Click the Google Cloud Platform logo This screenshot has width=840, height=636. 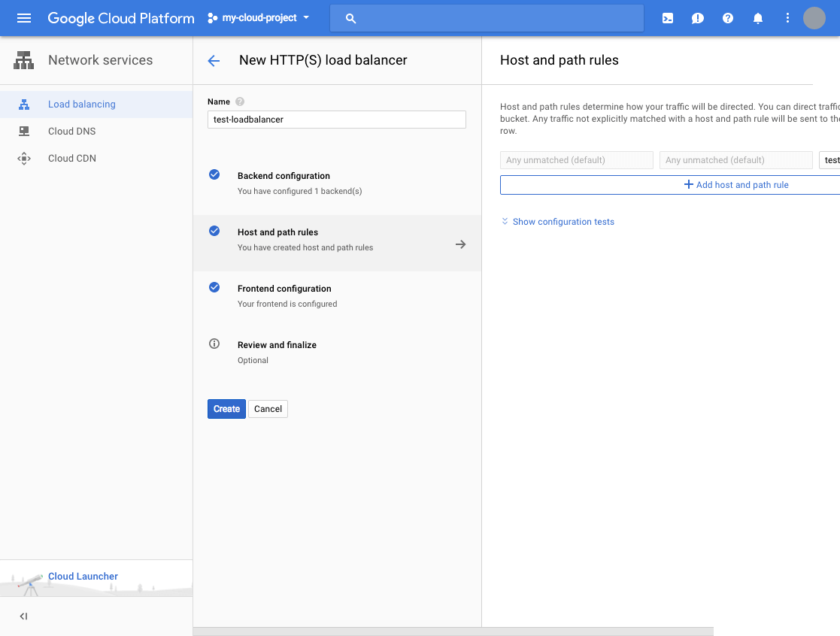[121, 18]
